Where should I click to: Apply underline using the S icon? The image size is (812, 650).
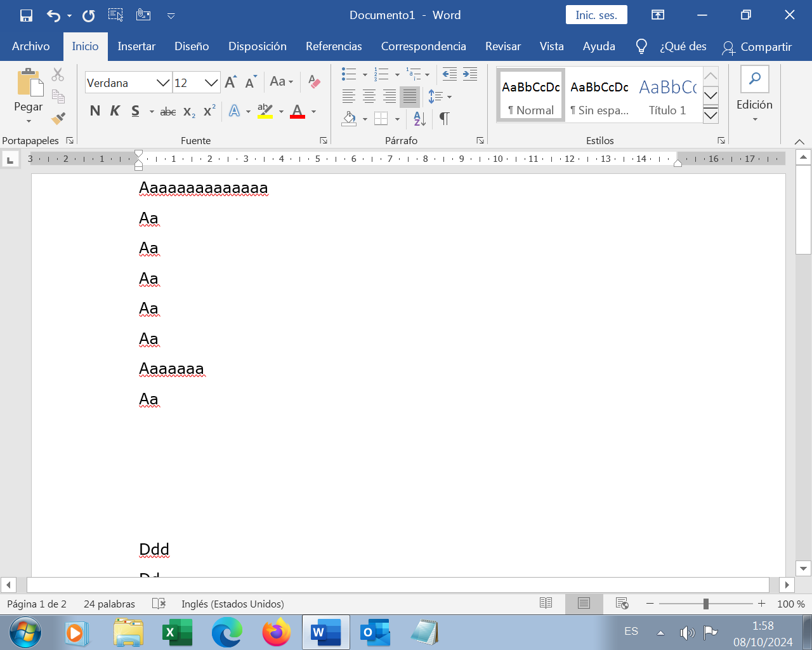pos(134,110)
